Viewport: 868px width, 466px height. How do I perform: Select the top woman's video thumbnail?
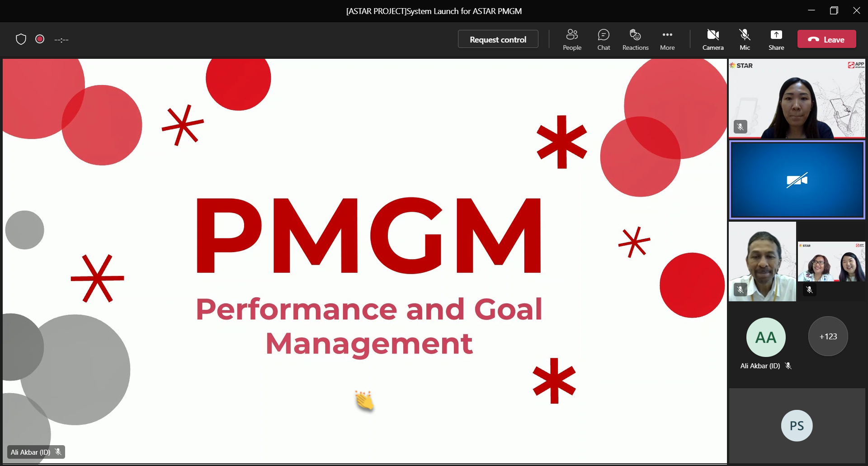(x=797, y=99)
